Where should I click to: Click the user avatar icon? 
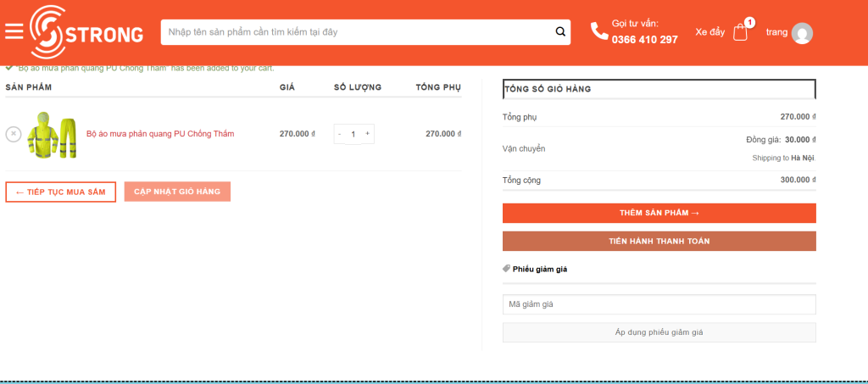point(801,33)
